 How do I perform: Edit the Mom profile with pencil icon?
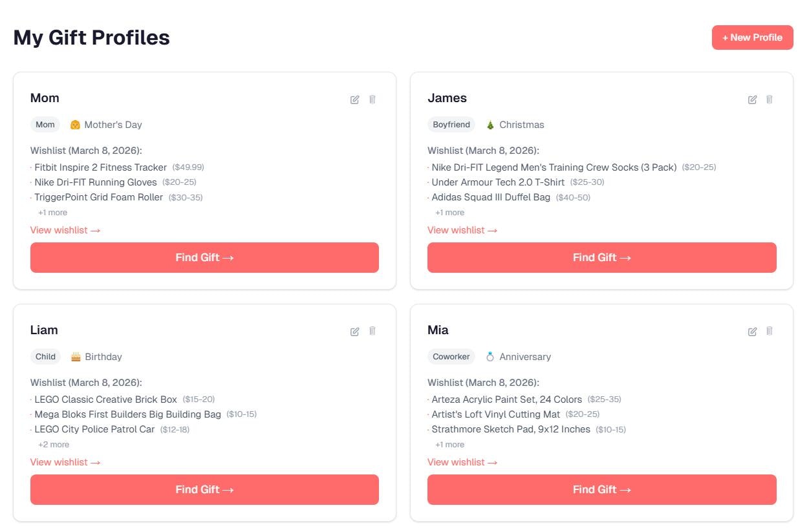pyautogui.click(x=354, y=100)
